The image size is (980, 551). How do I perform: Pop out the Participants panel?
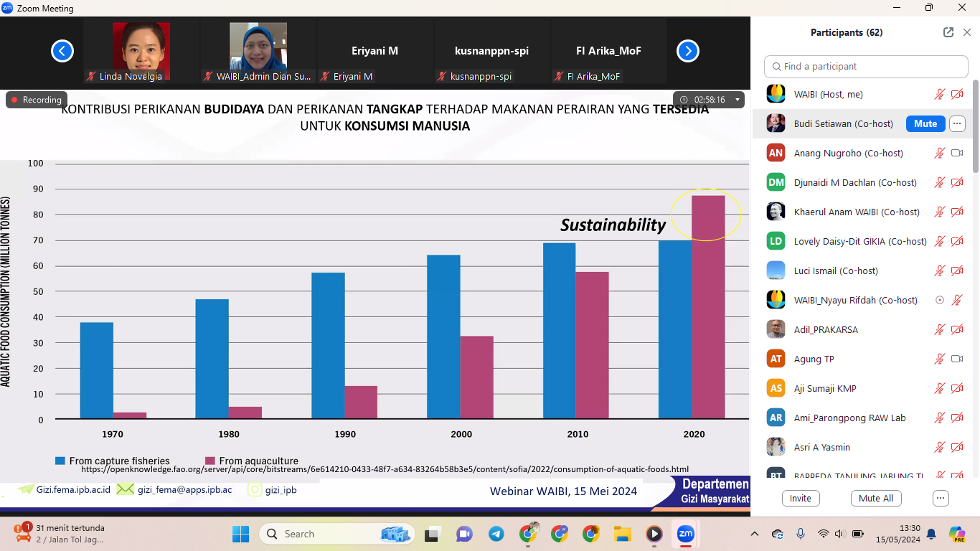[948, 32]
